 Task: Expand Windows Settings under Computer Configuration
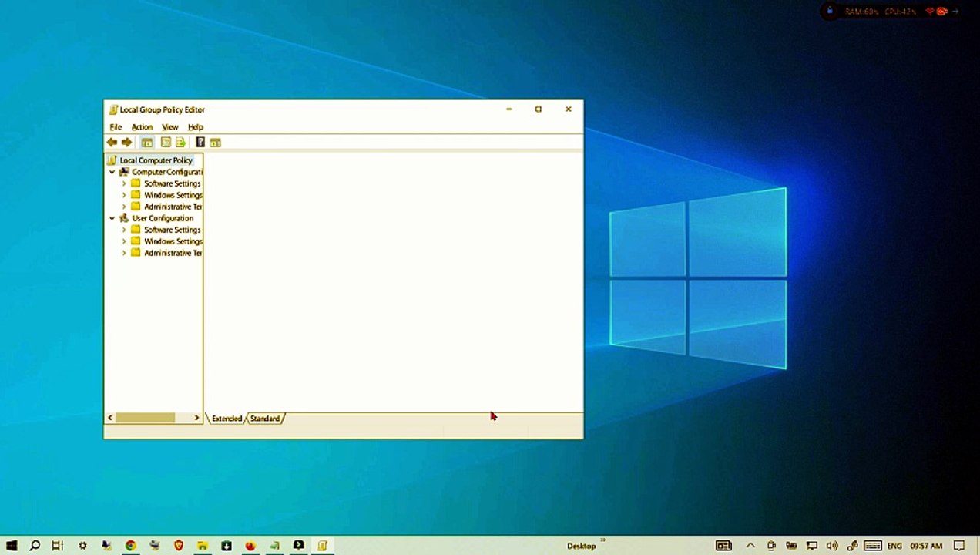(x=124, y=195)
